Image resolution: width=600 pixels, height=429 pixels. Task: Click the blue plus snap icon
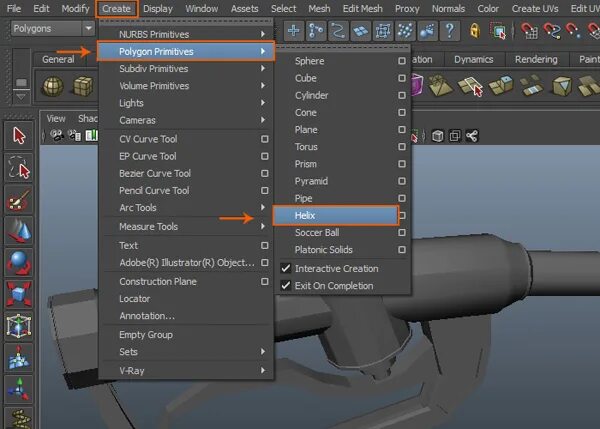293,31
